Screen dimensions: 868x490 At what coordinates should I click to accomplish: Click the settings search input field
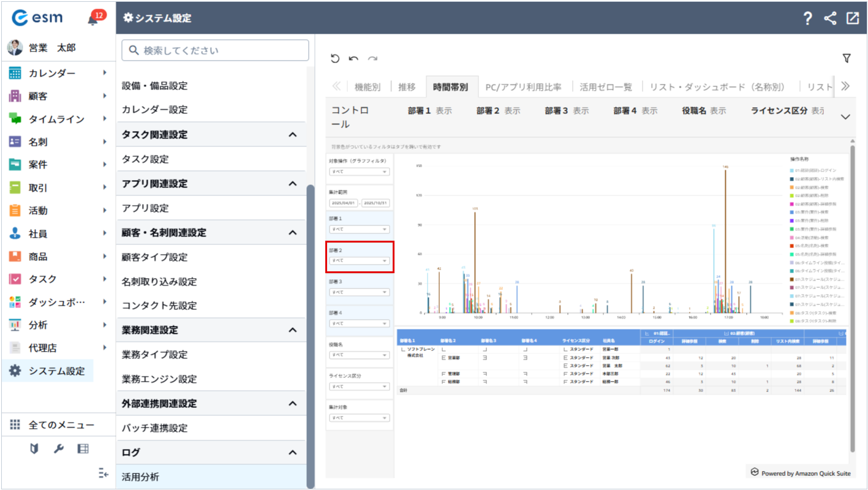pyautogui.click(x=215, y=50)
